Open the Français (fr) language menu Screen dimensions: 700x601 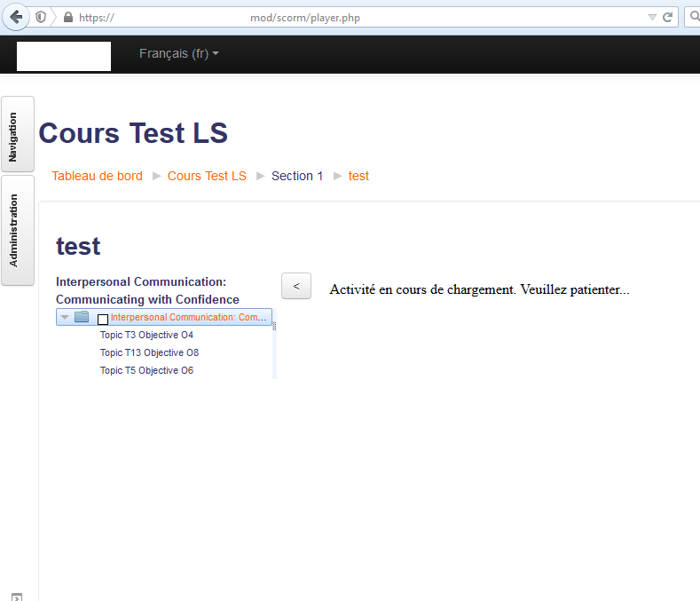(x=178, y=53)
